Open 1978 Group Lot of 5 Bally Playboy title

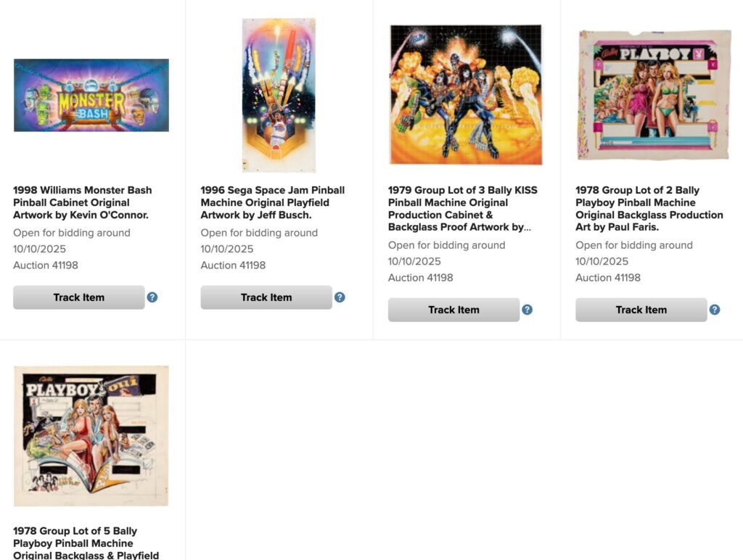pos(86,543)
